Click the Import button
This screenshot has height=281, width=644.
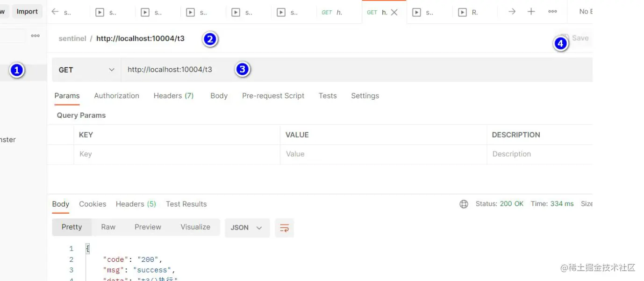(x=27, y=12)
